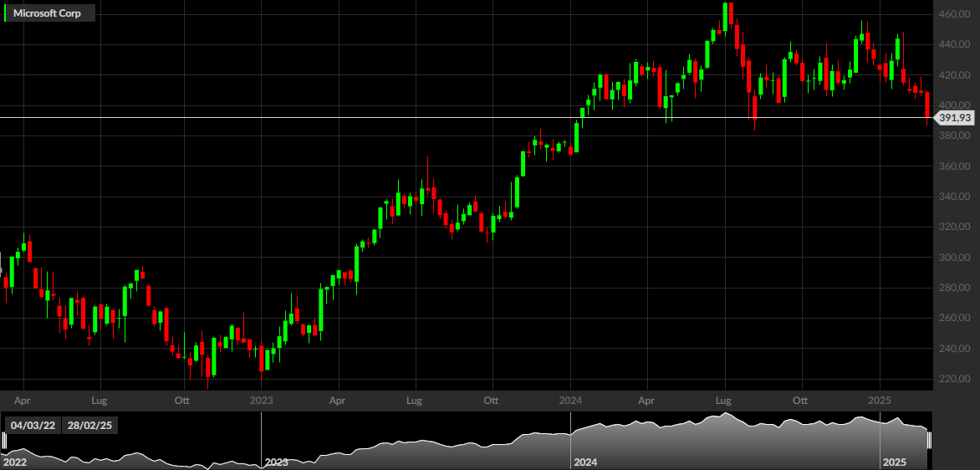Click the 2022 year label in the navigator
This screenshot has height=470, width=980.
(13, 462)
